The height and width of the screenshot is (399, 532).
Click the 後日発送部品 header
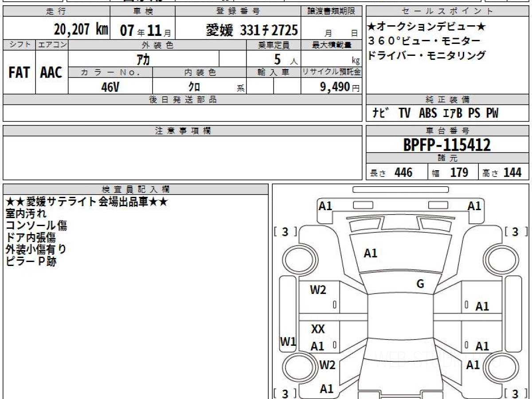click(182, 100)
